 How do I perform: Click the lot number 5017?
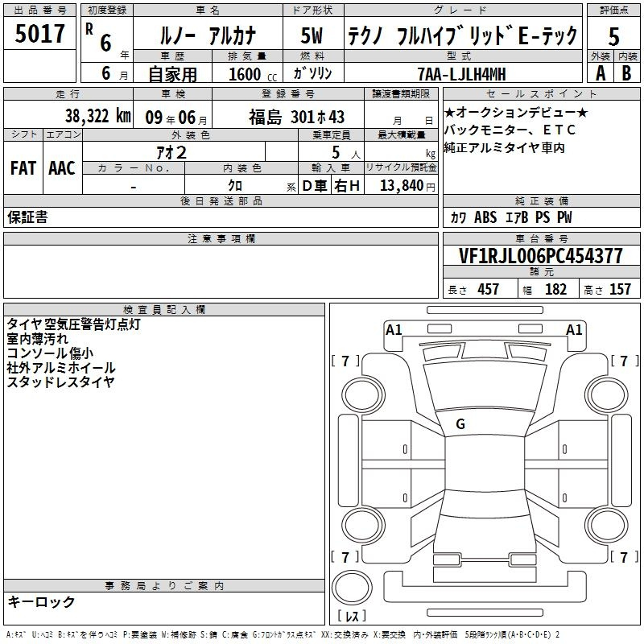pyautogui.click(x=40, y=35)
